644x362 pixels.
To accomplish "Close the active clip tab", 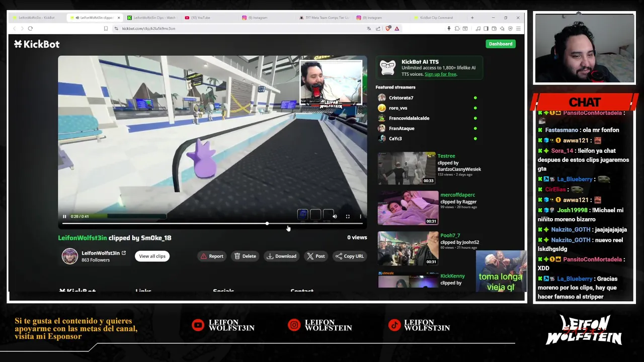I will click(x=119, y=18).
